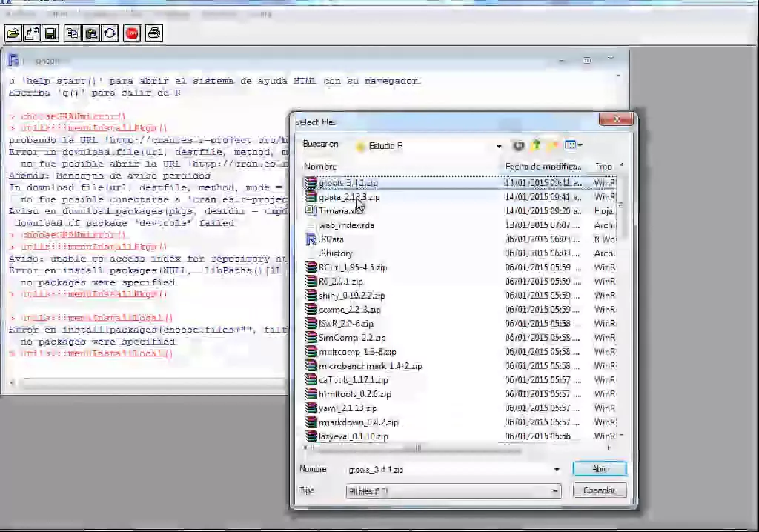The image size is (759, 532).
Task: Click the Load workspace toolbar icon
Action: 32,33
